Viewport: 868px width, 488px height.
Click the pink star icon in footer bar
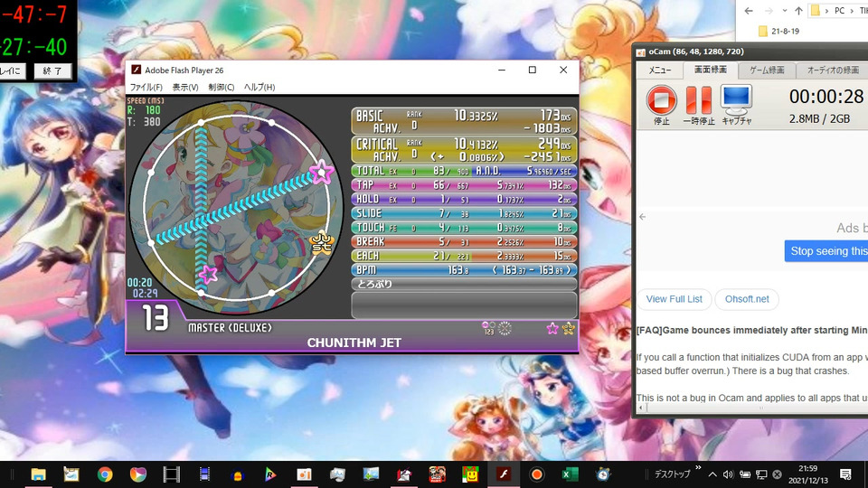[x=552, y=329]
